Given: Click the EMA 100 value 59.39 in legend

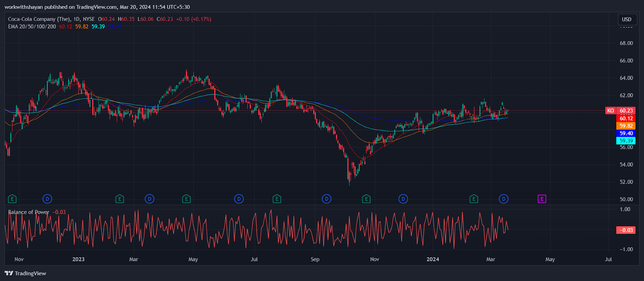Looking at the screenshot, I should (98, 27).
